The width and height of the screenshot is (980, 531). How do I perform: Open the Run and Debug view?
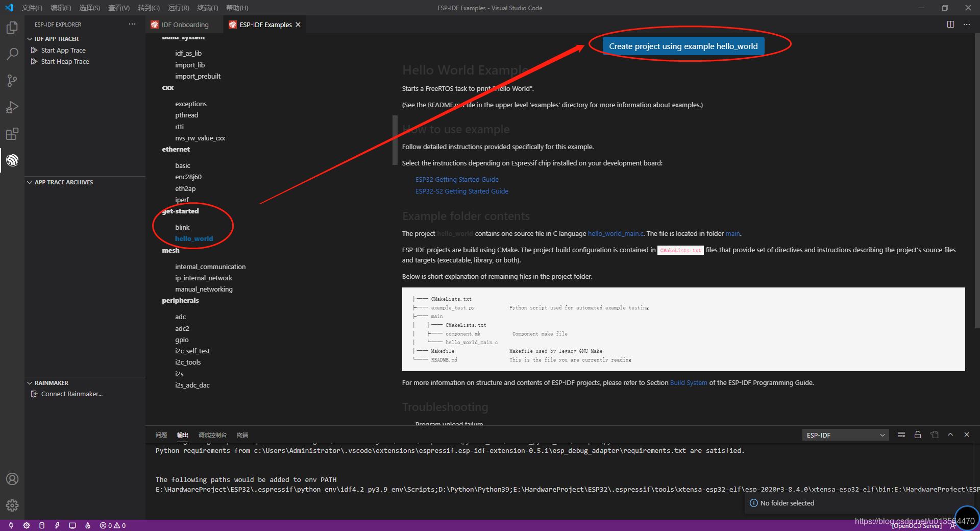[12, 107]
